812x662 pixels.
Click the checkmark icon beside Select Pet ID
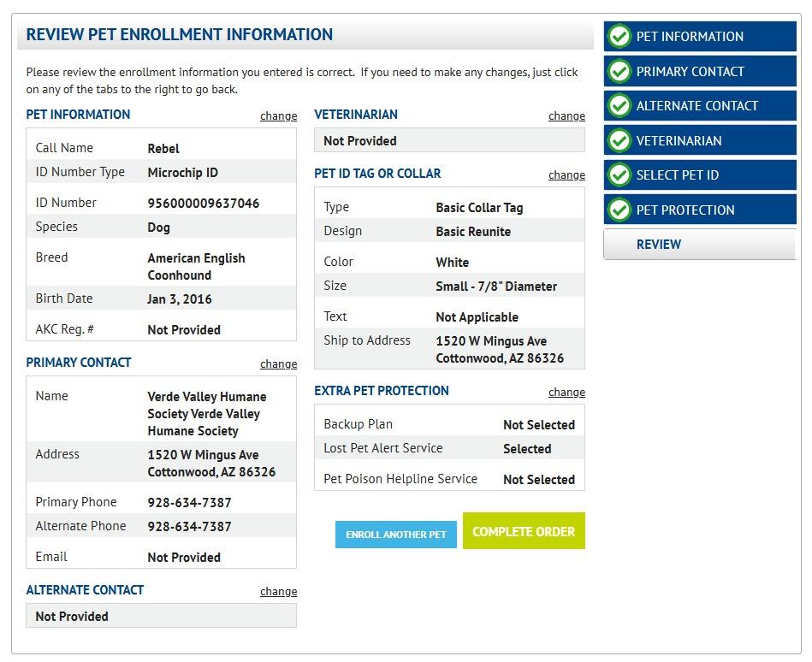(619, 175)
